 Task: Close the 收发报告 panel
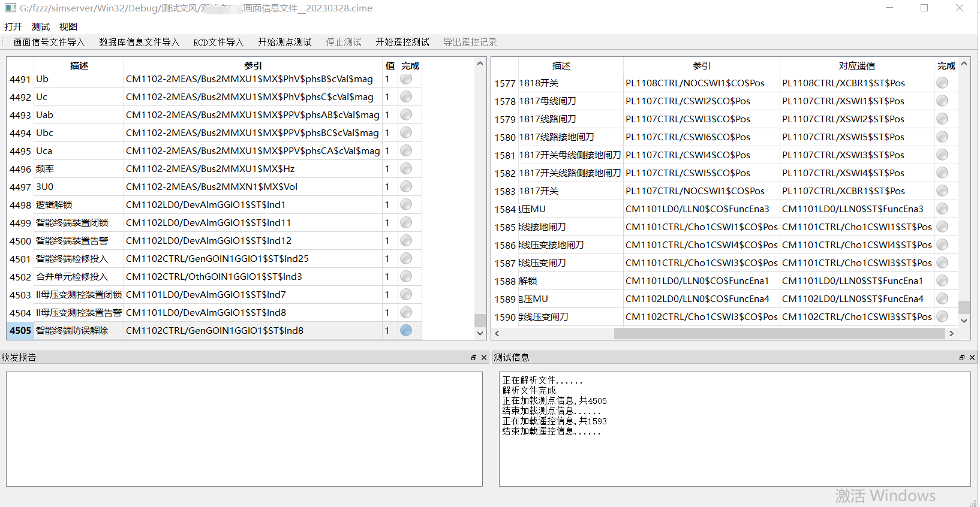pyautogui.click(x=484, y=357)
